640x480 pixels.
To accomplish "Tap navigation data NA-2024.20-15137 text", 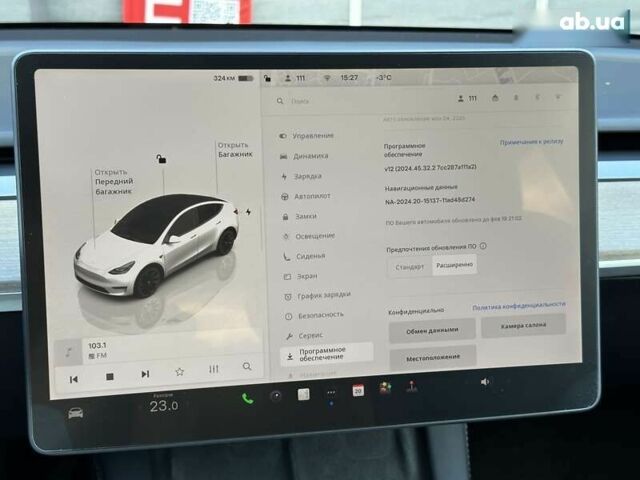I will [x=430, y=200].
